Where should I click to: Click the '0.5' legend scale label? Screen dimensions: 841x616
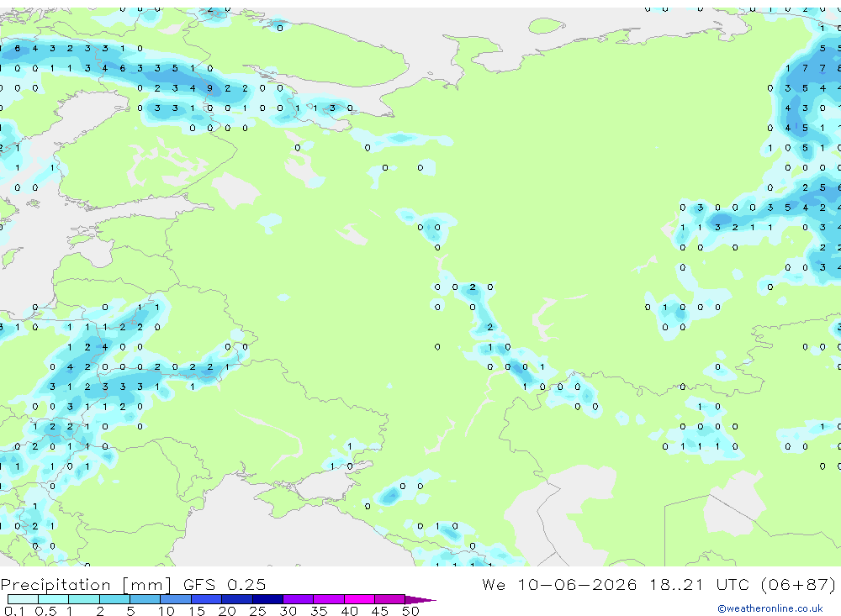(x=45, y=611)
